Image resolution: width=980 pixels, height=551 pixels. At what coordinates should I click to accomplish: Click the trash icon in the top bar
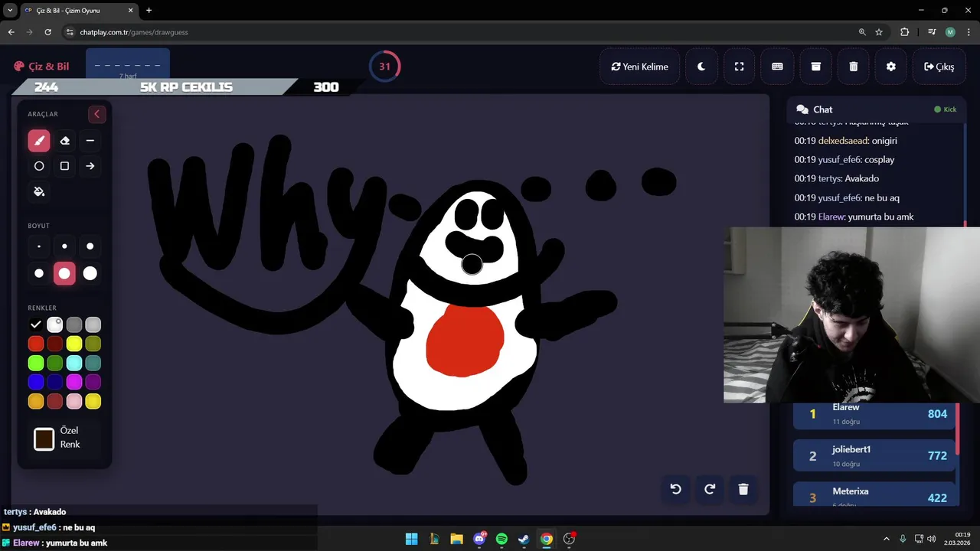pos(854,67)
